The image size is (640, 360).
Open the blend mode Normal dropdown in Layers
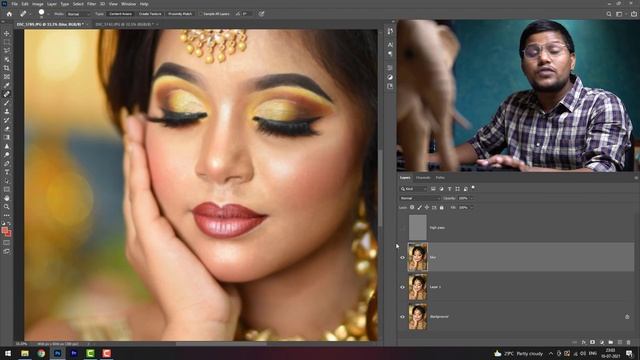click(x=420, y=198)
